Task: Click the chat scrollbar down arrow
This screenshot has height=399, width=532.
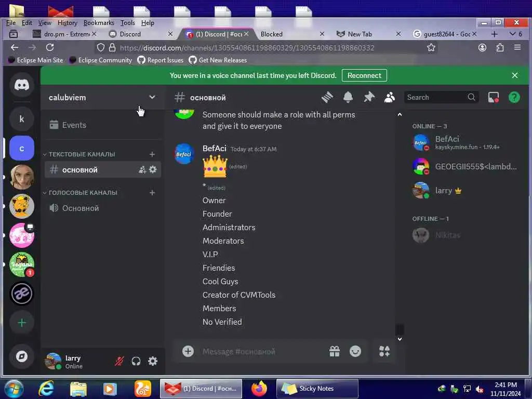Action: 400,339
